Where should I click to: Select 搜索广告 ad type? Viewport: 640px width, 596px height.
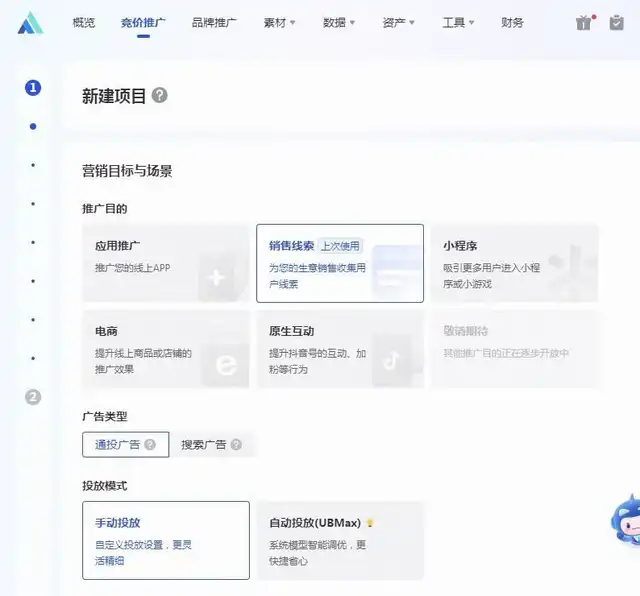[203, 445]
